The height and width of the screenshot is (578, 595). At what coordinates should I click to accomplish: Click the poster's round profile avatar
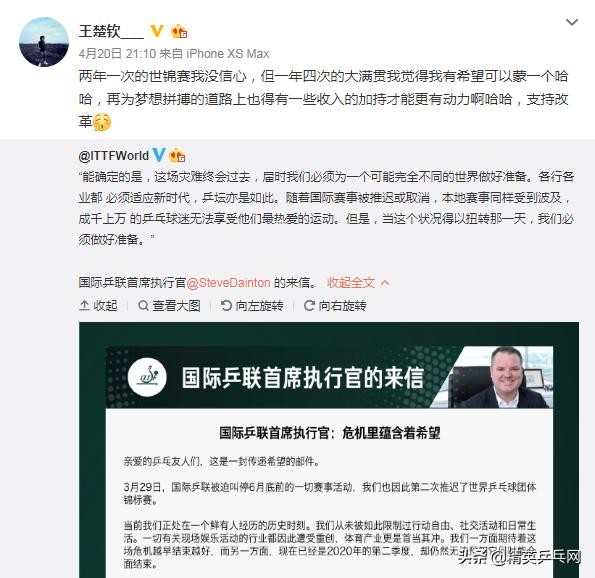(44, 42)
